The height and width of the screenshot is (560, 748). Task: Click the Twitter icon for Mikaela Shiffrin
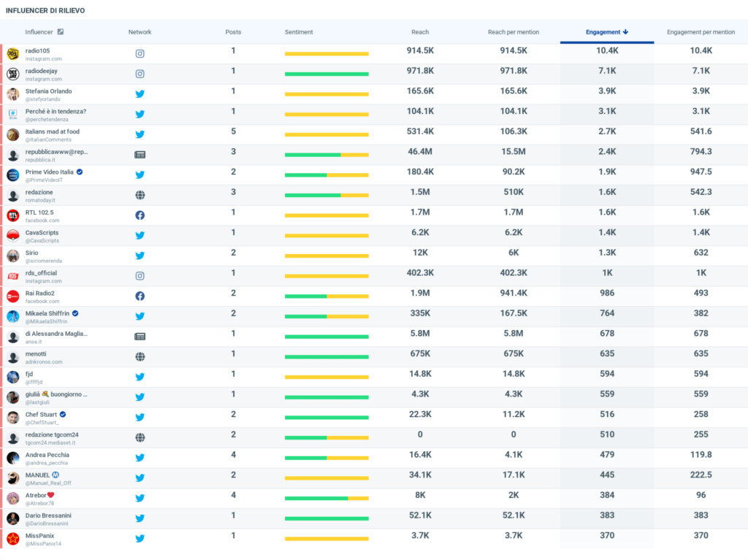pyautogui.click(x=140, y=316)
